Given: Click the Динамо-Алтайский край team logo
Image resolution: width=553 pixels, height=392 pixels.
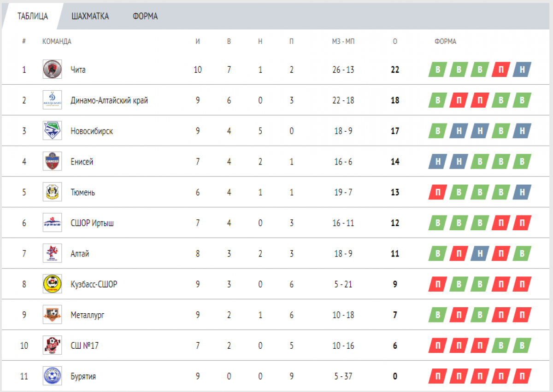Looking at the screenshot, I should [52, 100].
